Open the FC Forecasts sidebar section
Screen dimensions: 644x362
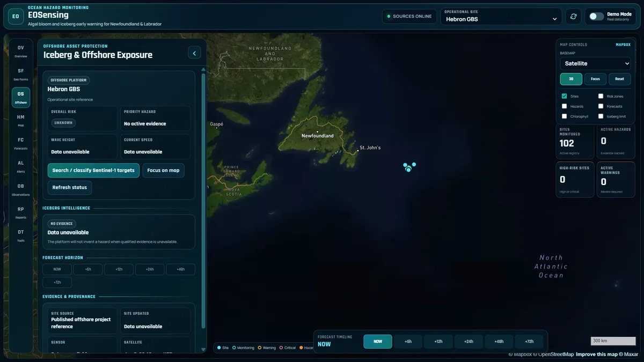coord(21,144)
